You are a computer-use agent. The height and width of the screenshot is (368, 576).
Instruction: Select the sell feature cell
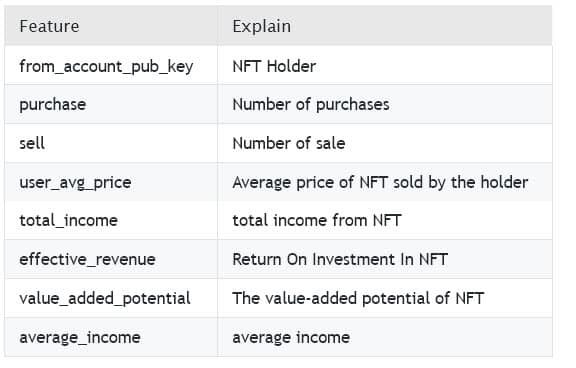(111, 143)
